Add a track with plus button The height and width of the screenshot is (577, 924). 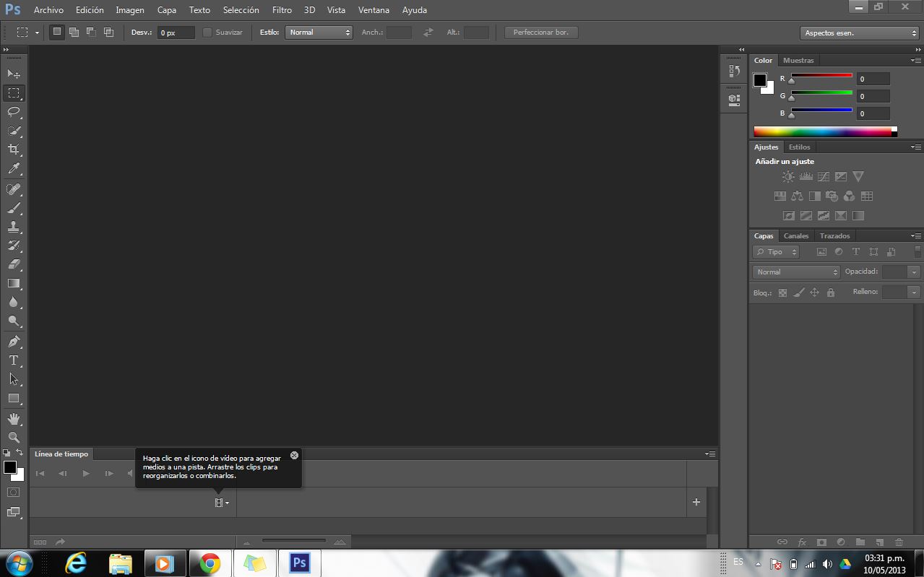696,502
